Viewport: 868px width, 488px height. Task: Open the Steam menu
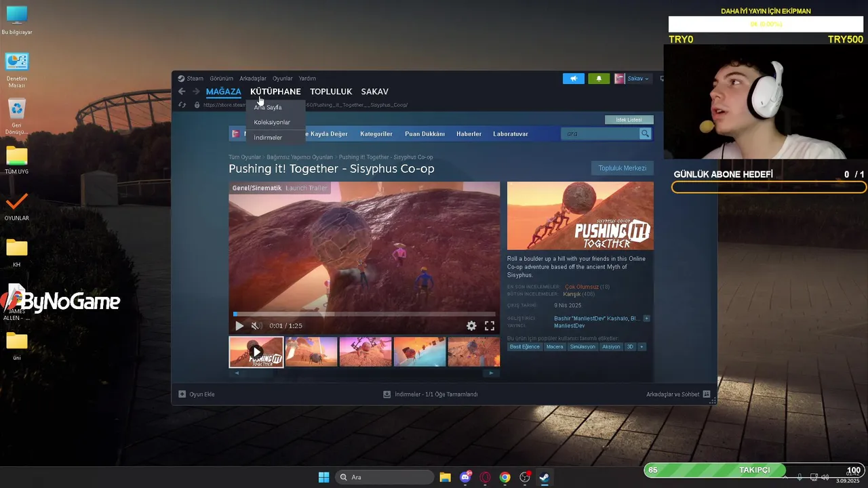(x=195, y=79)
